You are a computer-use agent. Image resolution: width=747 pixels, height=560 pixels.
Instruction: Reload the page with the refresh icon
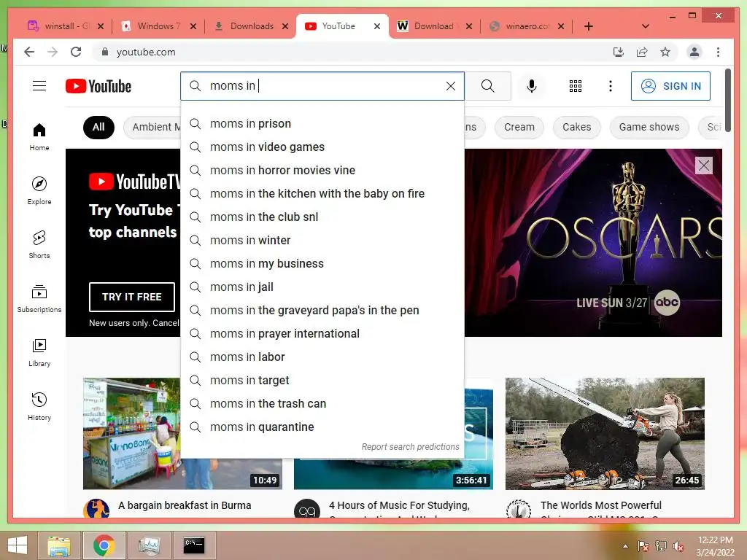click(x=76, y=52)
